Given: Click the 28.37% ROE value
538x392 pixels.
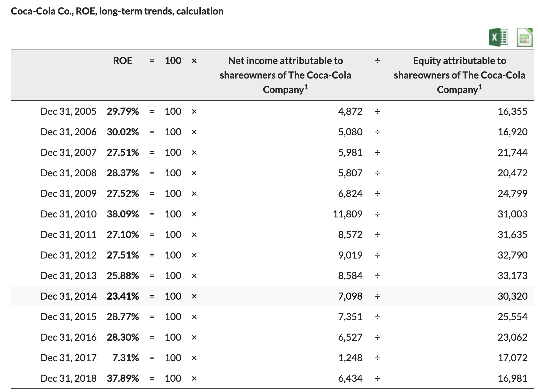Looking at the screenshot, I should (x=123, y=173).
